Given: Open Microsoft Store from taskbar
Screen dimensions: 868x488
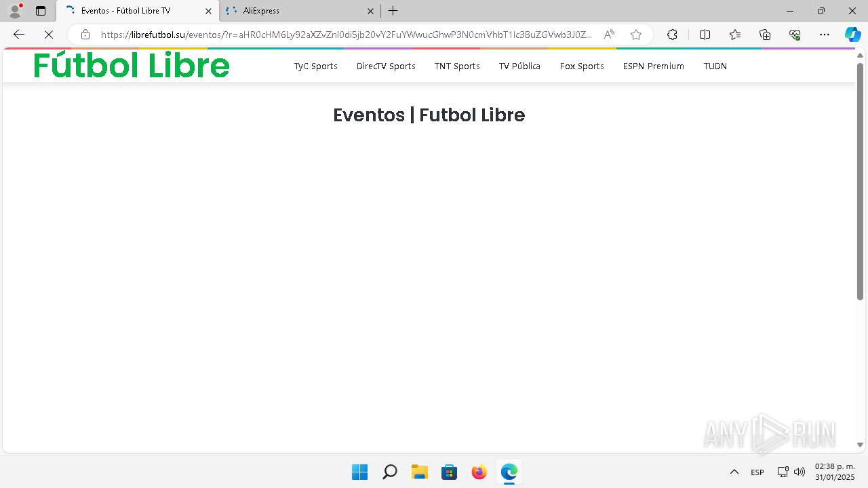Looking at the screenshot, I should [449, 472].
